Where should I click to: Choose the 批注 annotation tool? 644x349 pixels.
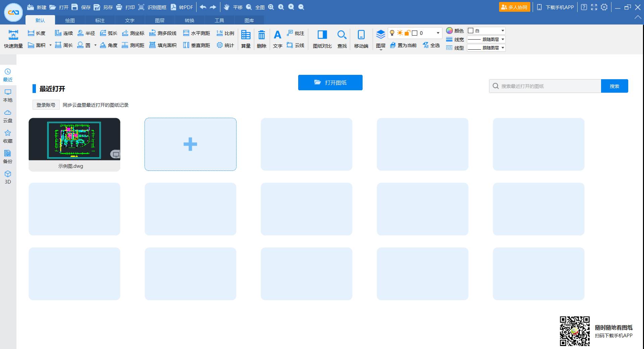[x=296, y=33]
